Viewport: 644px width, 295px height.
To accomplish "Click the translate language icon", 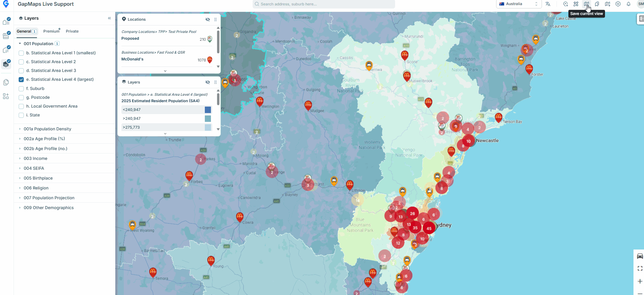I will (x=548, y=4).
